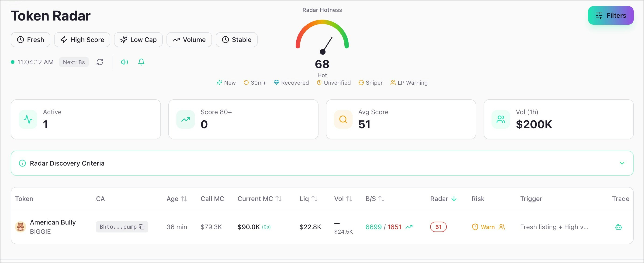
Task: Copy the Bhto...pump contract address
Action: point(142,227)
